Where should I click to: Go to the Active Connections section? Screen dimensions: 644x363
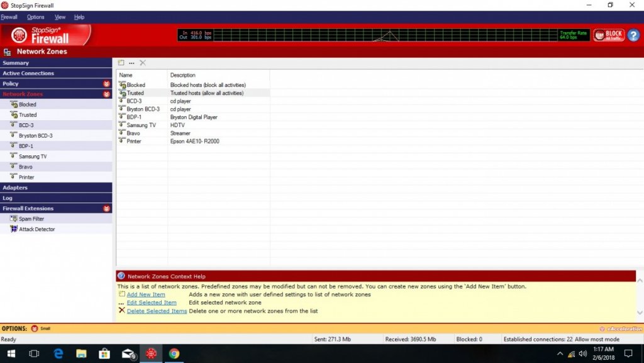point(56,73)
